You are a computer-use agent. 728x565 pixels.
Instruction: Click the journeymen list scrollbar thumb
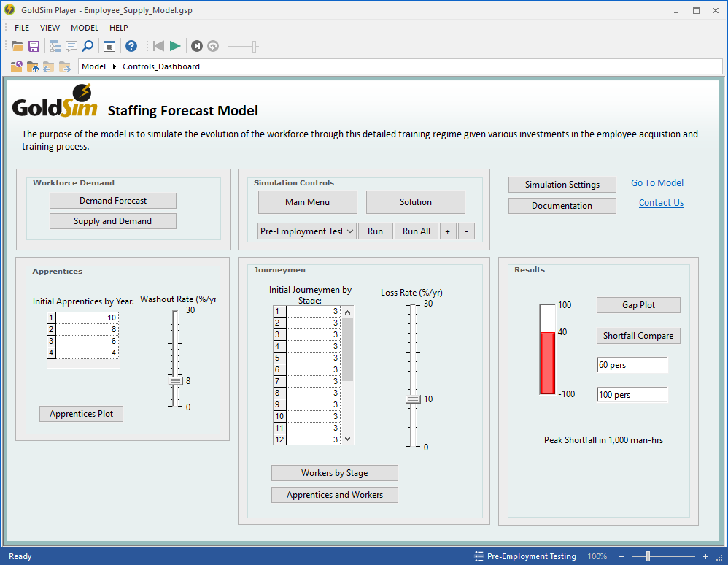coord(348,350)
